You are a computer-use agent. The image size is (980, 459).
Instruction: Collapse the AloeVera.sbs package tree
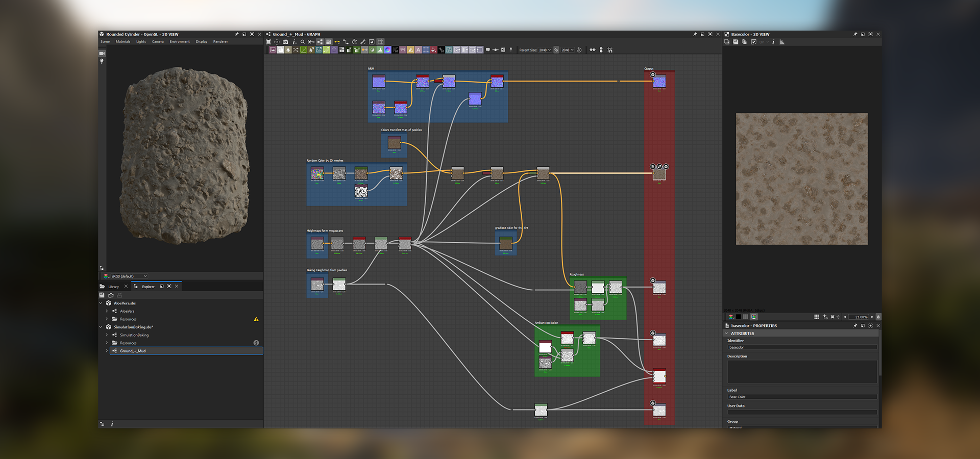pos(101,303)
